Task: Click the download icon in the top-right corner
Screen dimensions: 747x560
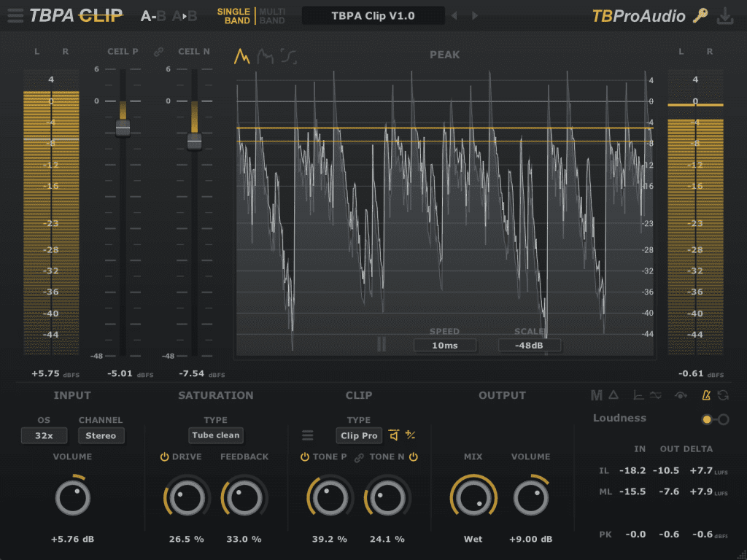Action: pyautogui.click(x=725, y=15)
